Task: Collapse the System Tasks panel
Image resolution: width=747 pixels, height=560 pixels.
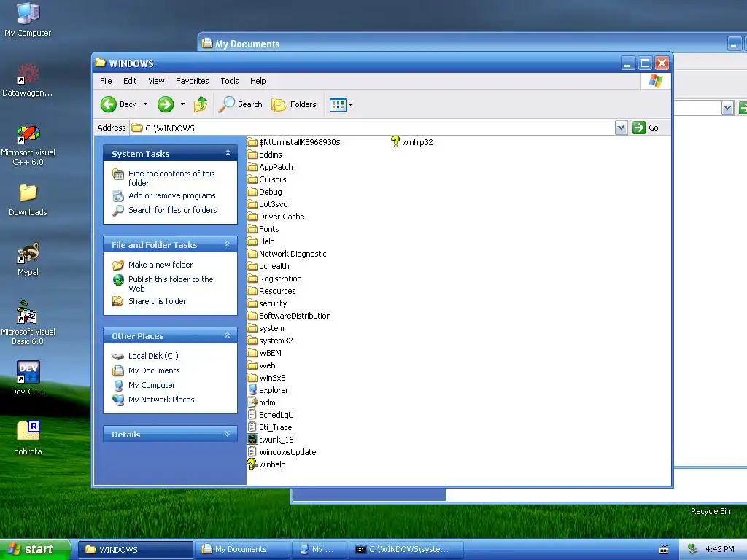Action: coord(228,153)
